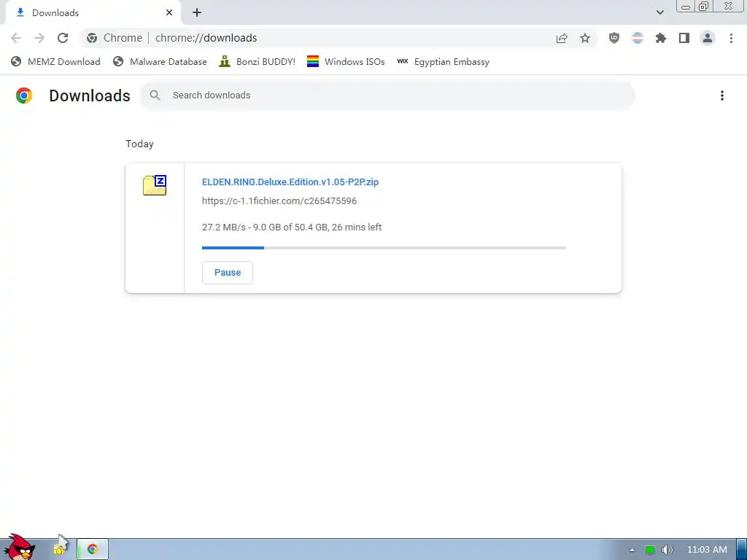Screen dimensions: 747x560
Task: Reload the Downloads page
Action: (x=63, y=38)
